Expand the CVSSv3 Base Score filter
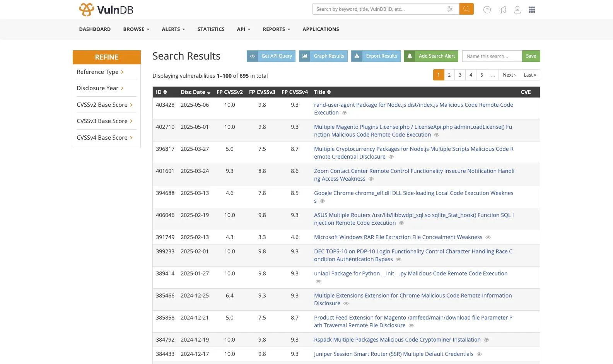The width and height of the screenshot is (613, 364). point(104,121)
